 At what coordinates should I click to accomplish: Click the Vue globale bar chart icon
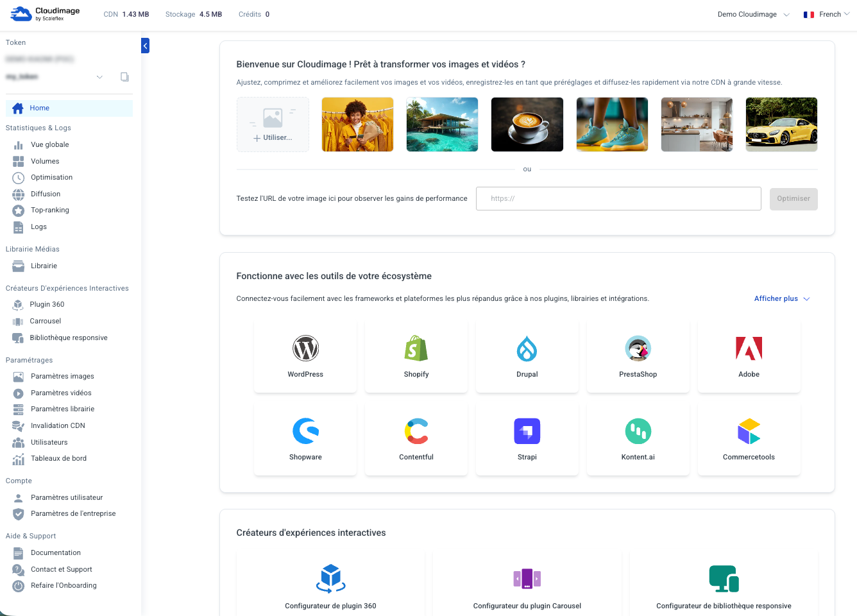click(19, 145)
